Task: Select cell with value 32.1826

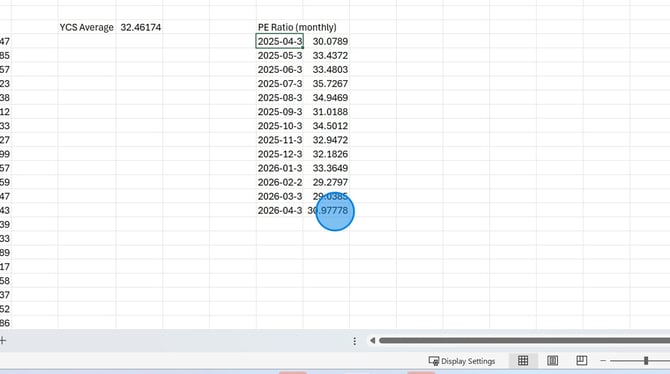Action: tap(326, 154)
